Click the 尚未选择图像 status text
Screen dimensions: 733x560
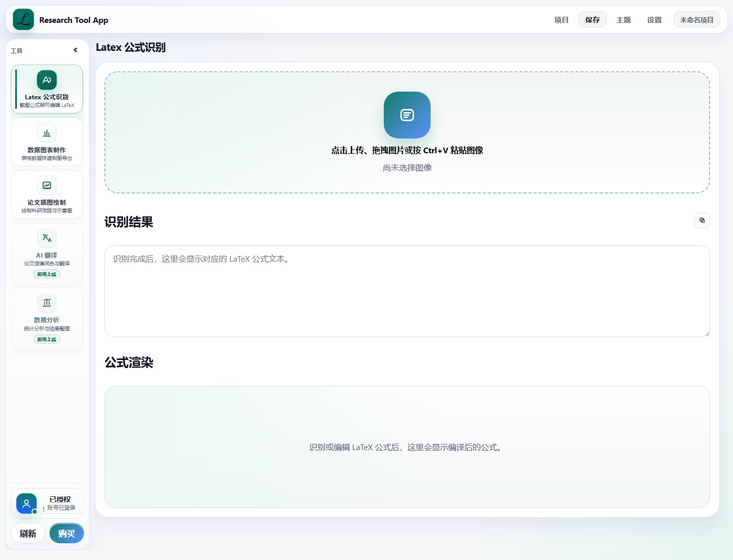point(407,167)
